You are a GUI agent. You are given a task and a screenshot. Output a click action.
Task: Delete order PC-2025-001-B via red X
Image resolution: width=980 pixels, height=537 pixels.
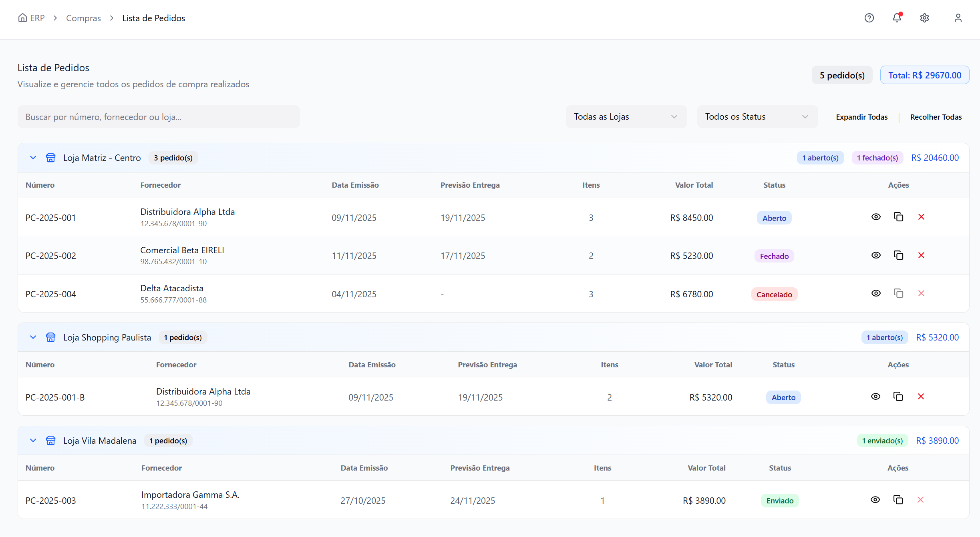click(921, 397)
